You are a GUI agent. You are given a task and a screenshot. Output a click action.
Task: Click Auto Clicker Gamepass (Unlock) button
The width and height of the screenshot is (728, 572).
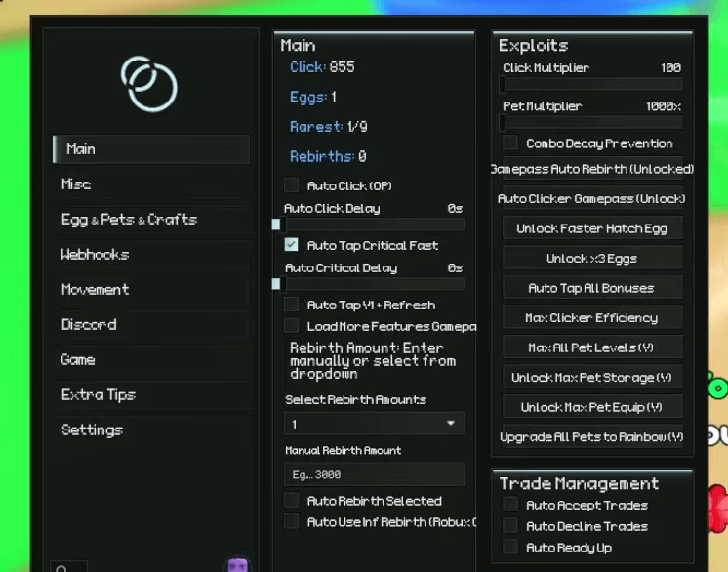pos(592,199)
